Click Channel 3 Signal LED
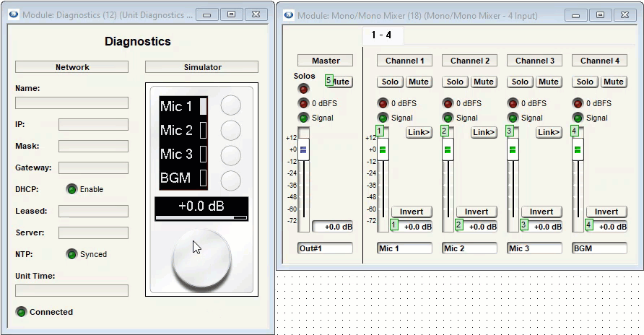The width and height of the screenshot is (644, 335). pyautogui.click(x=513, y=118)
